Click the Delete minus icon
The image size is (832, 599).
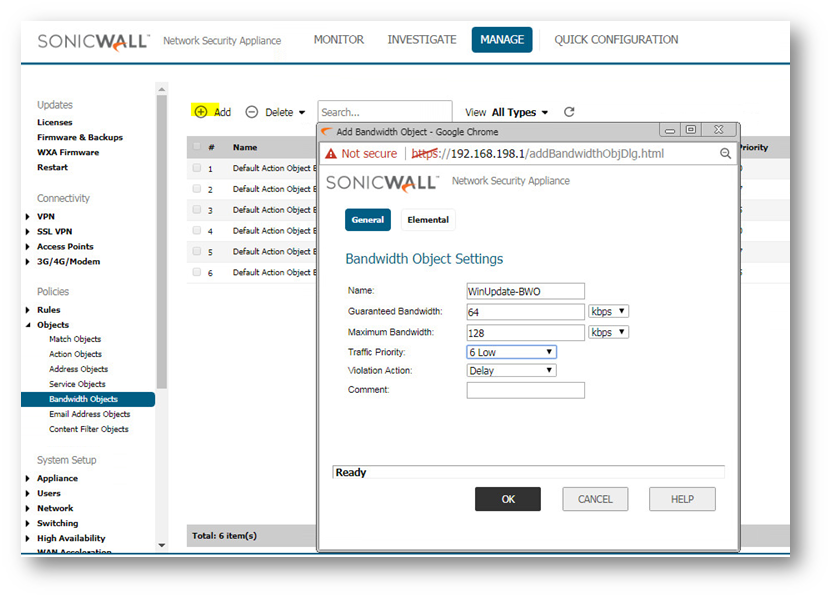[252, 112]
